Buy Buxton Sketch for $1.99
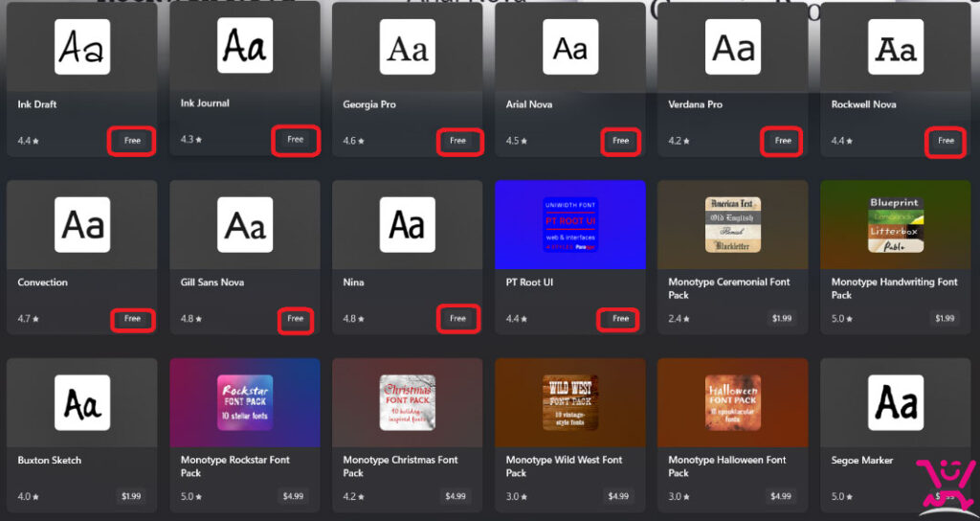 131,497
